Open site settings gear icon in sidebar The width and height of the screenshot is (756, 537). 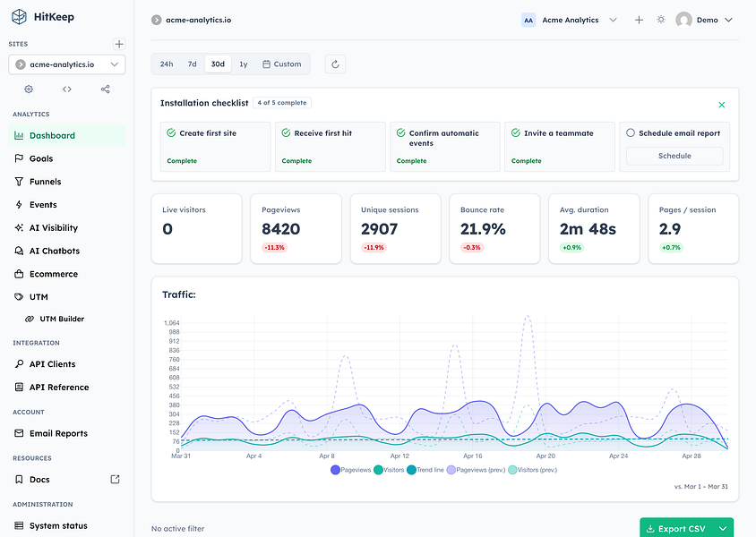click(x=29, y=89)
